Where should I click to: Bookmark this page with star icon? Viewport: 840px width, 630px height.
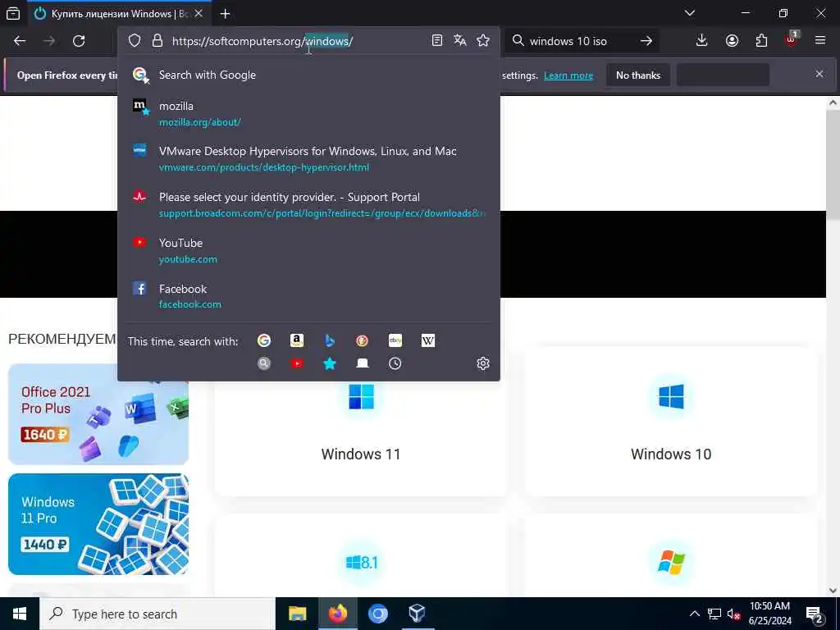click(482, 41)
